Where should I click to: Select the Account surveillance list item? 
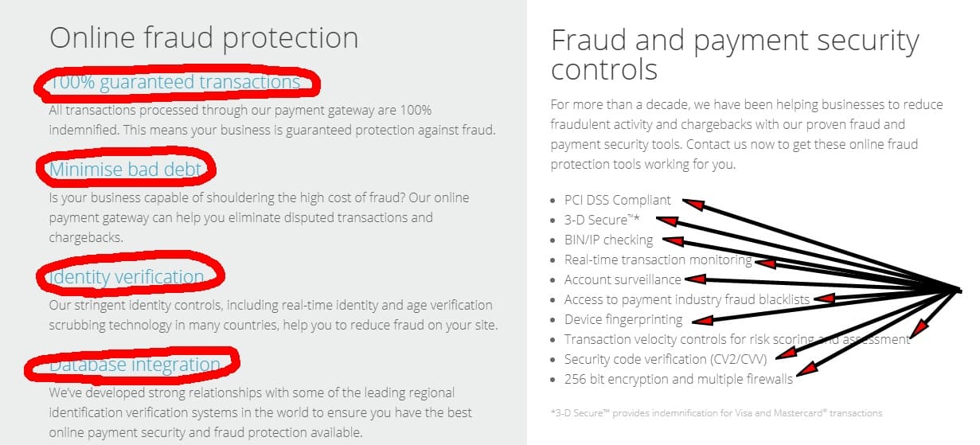[x=623, y=279]
